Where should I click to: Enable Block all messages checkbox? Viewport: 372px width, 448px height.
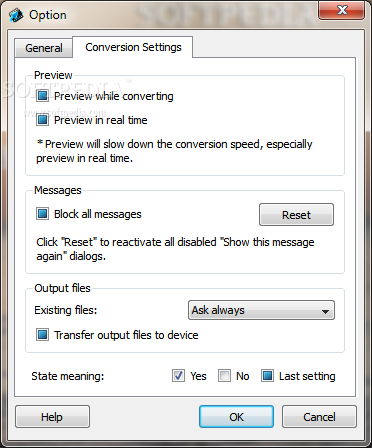[42, 214]
